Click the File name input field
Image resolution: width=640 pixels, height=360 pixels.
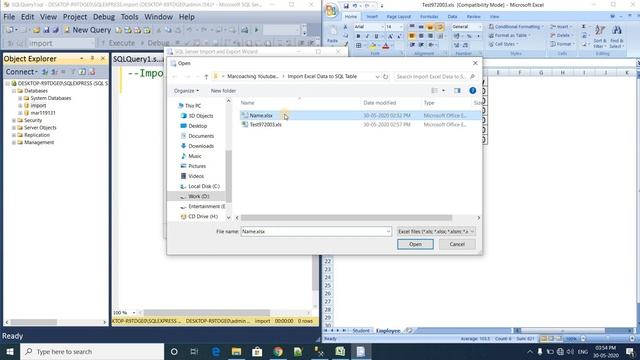[313, 231]
